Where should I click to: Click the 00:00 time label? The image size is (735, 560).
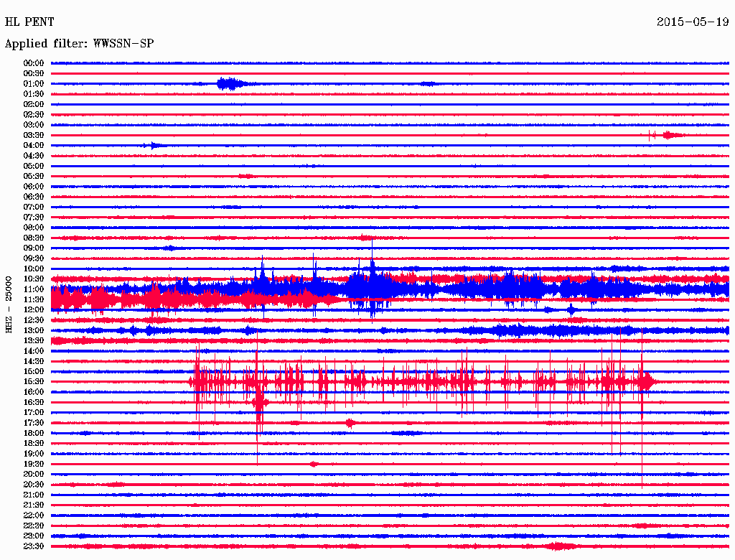pos(34,63)
